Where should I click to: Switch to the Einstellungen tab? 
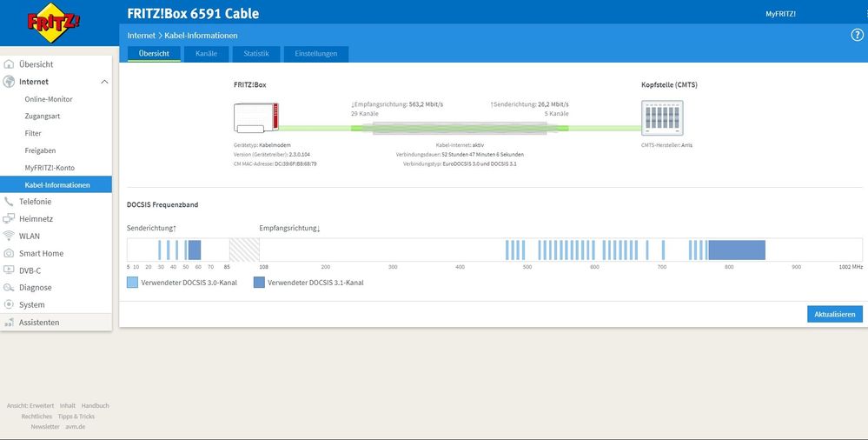click(316, 54)
